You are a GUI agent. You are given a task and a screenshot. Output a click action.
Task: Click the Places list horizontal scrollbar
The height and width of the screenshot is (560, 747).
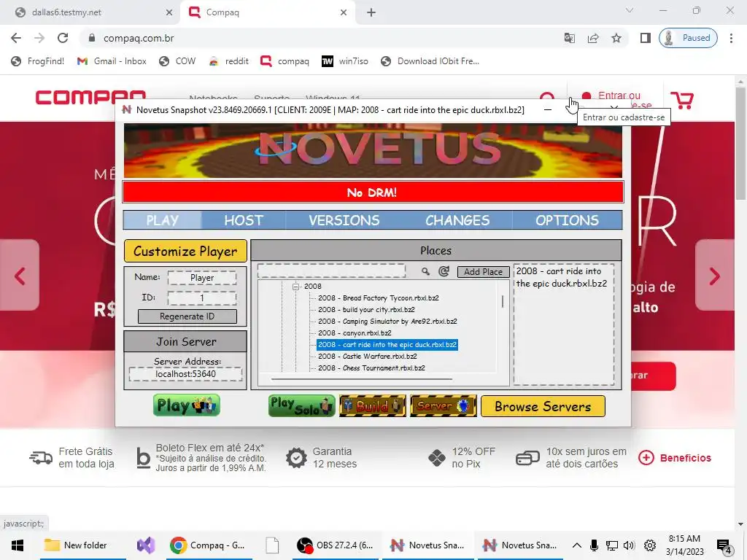coord(362,379)
